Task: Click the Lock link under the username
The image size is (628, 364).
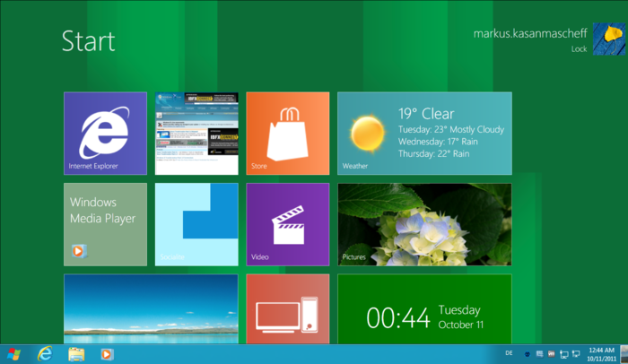Action: 579,49
